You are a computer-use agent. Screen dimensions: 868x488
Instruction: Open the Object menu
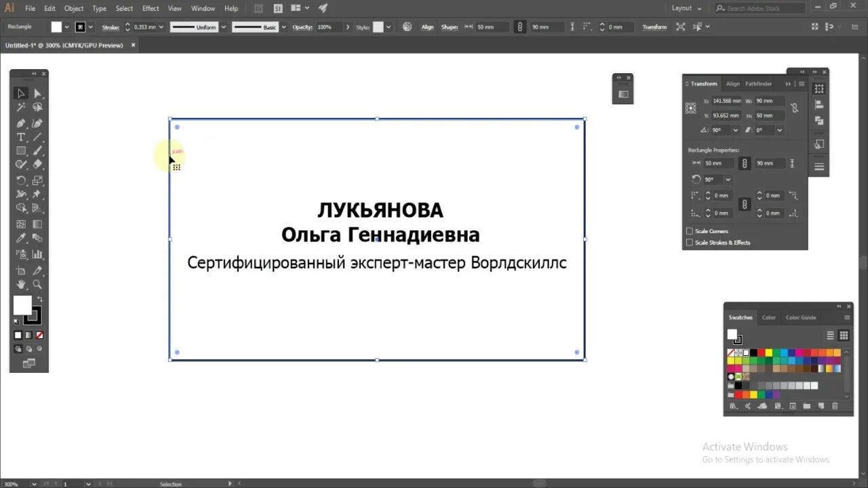point(74,8)
